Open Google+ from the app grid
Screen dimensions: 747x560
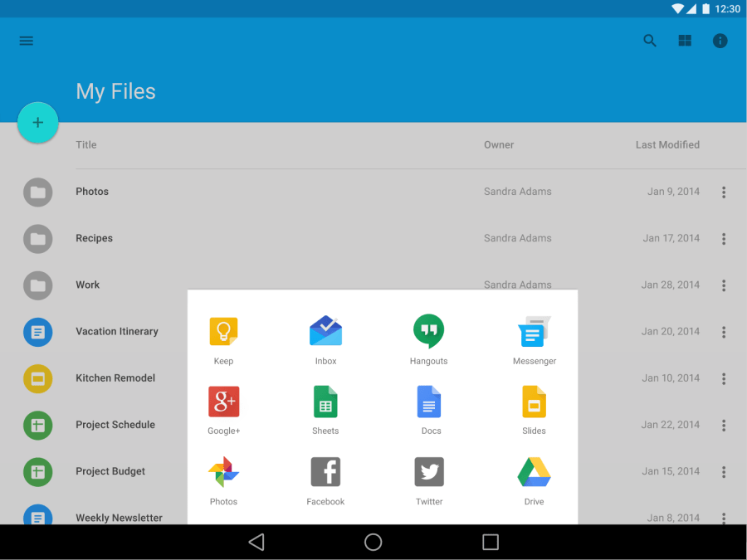223,402
